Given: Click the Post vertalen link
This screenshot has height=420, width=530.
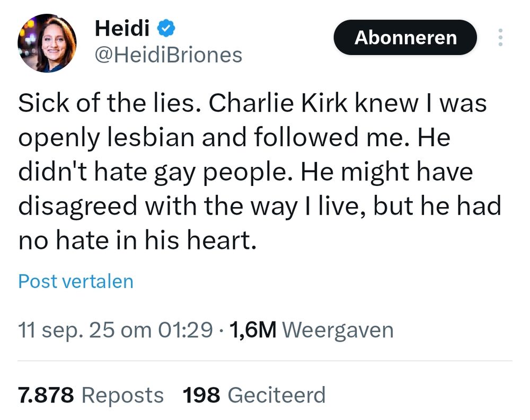Looking at the screenshot, I should (x=76, y=281).
